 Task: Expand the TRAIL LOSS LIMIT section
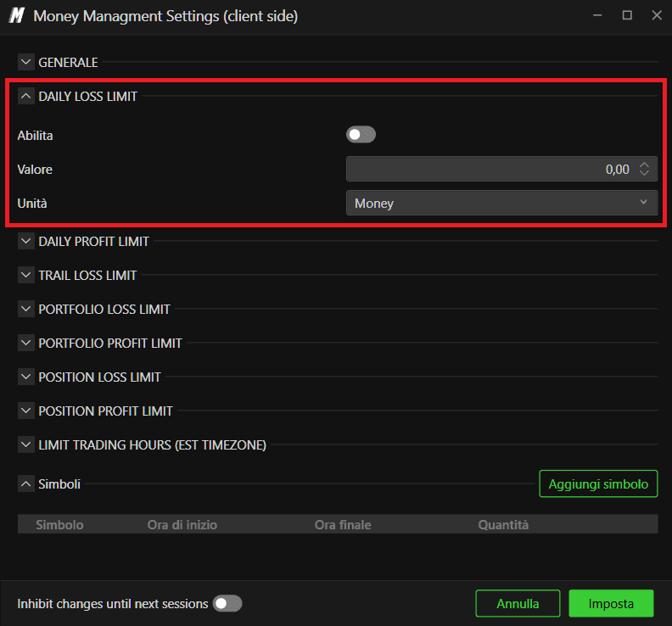25,275
